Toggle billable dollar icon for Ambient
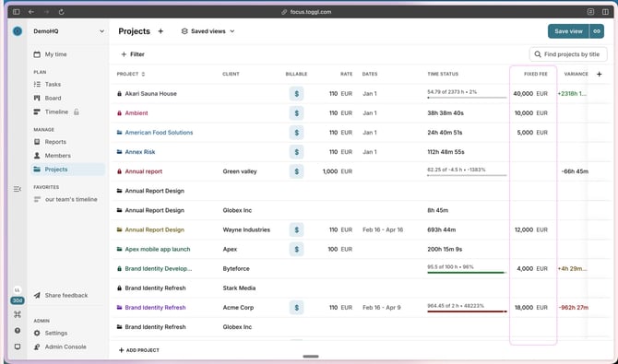Viewport: 618px width, 364px height. pyautogui.click(x=296, y=113)
